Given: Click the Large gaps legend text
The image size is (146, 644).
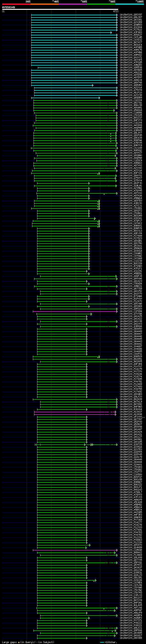Looking at the screenshot, I should tap(10, 642).
